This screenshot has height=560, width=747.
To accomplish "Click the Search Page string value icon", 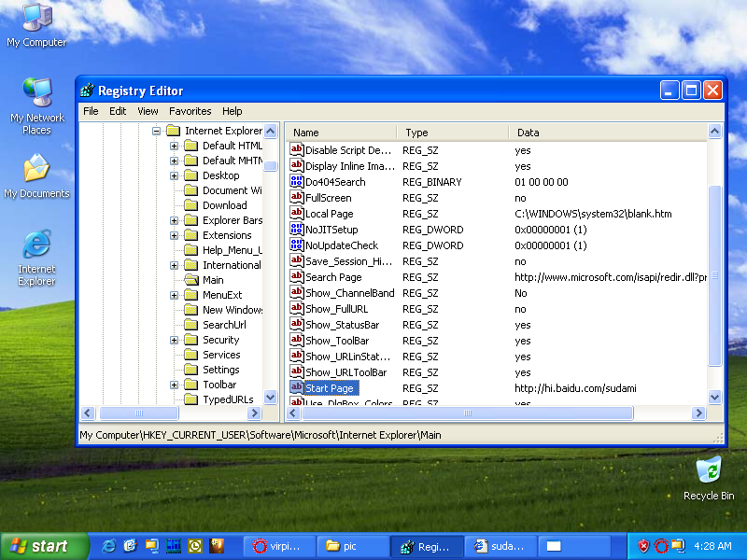I will pyautogui.click(x=296, y=276).
